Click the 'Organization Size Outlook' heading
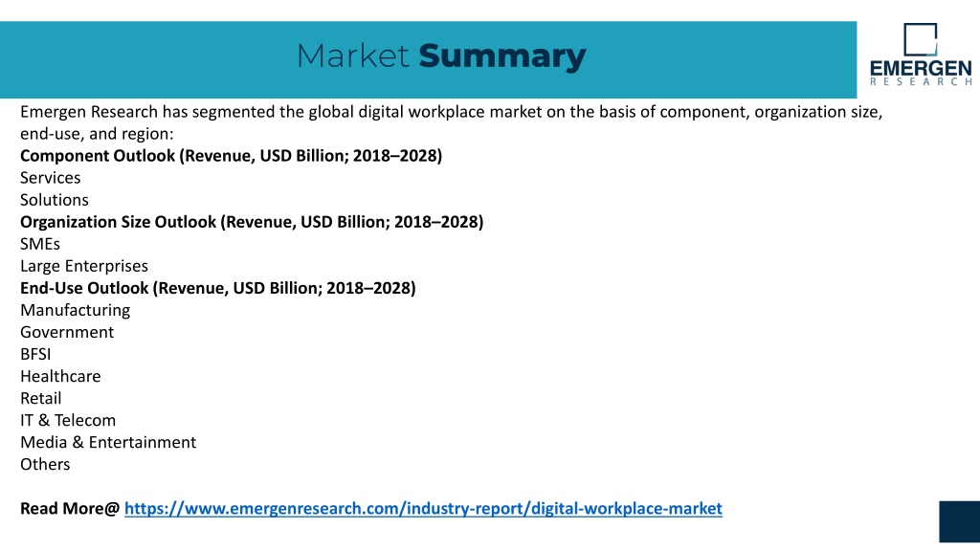The height and width of the screenshot is (551, 980). [x=252, y=222]
